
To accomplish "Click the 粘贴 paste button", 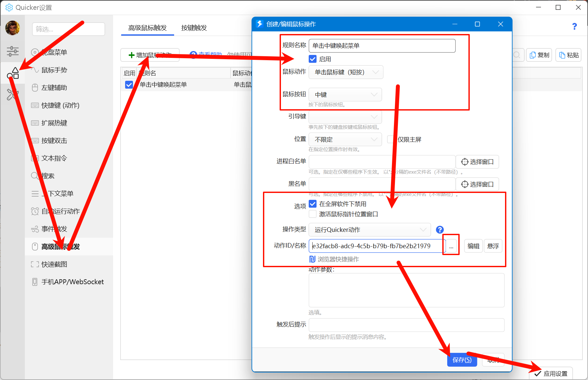I will [569, 55].
